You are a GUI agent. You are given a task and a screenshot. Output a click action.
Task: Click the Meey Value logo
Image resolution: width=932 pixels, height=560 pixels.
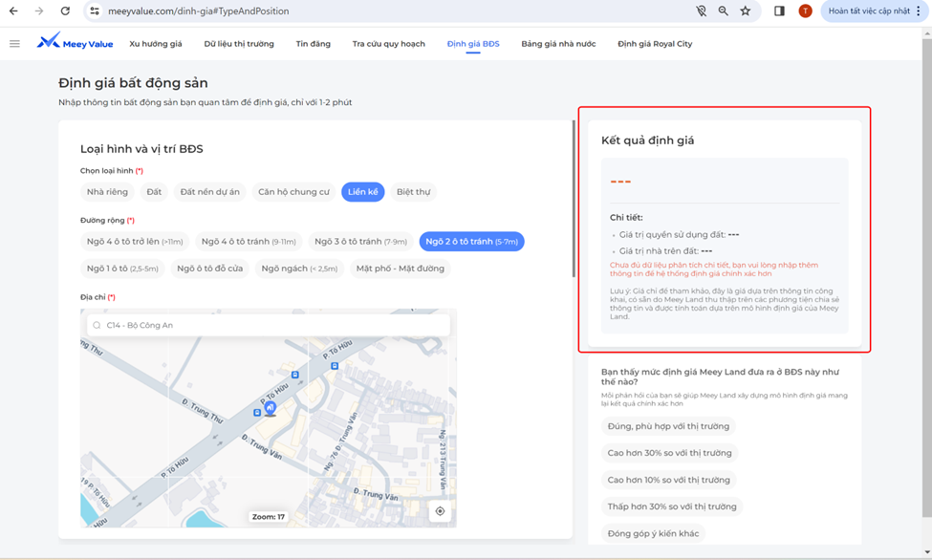[x=75, y=43]
